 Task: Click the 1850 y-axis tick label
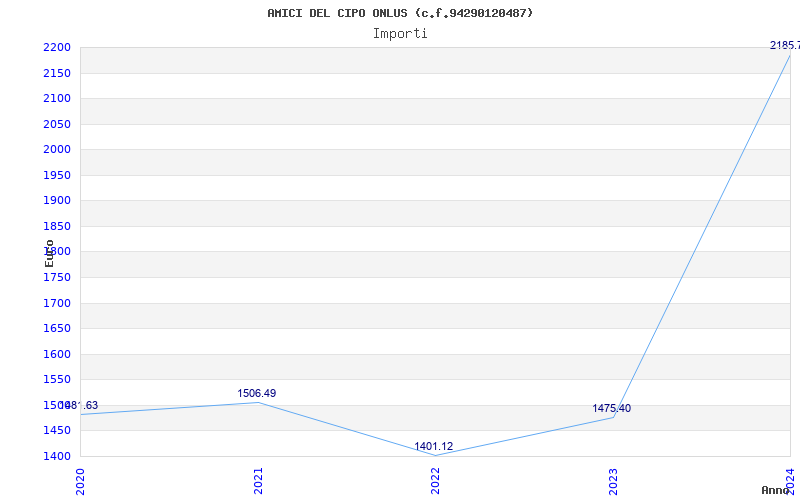(x=57, y=227)
